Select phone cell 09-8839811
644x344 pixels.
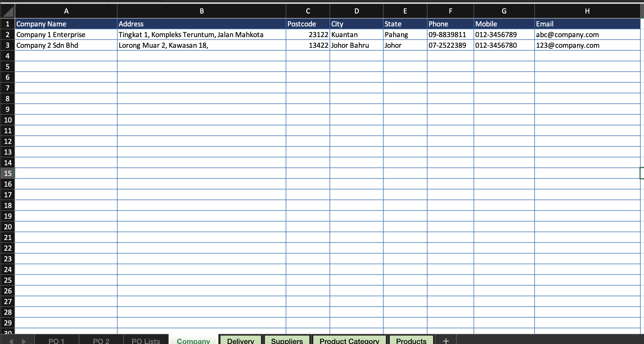451,35
